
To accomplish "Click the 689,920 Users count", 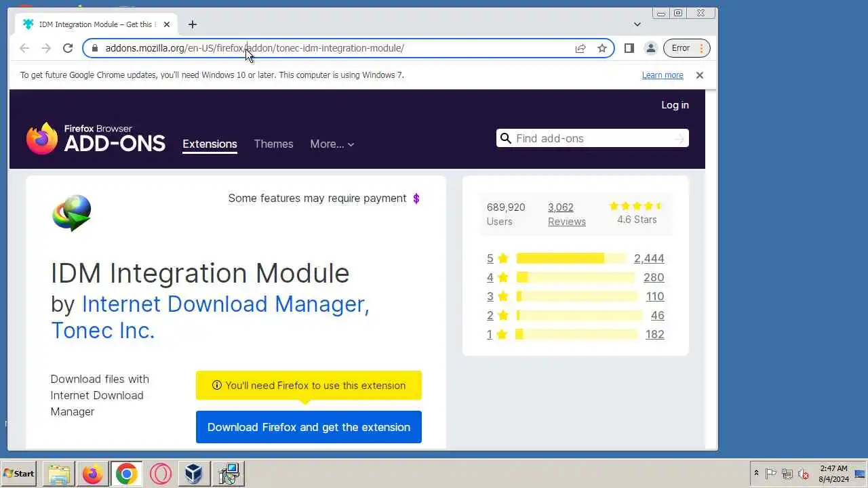I will click(x=506, y=214).
